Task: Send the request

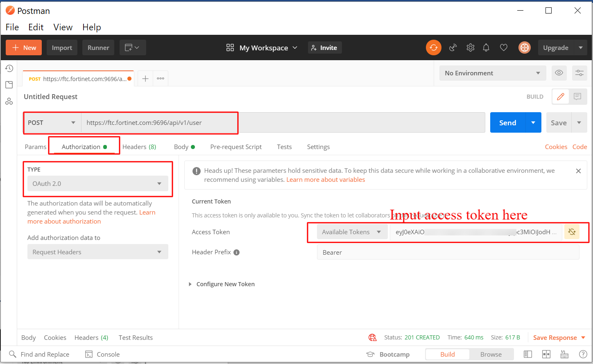Action: tap(507, 122)
